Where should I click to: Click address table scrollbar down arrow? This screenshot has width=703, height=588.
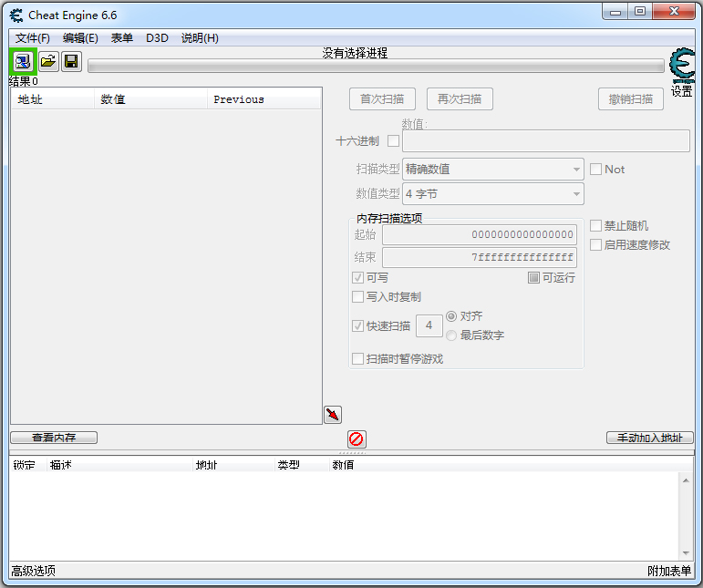pos(686,552)
